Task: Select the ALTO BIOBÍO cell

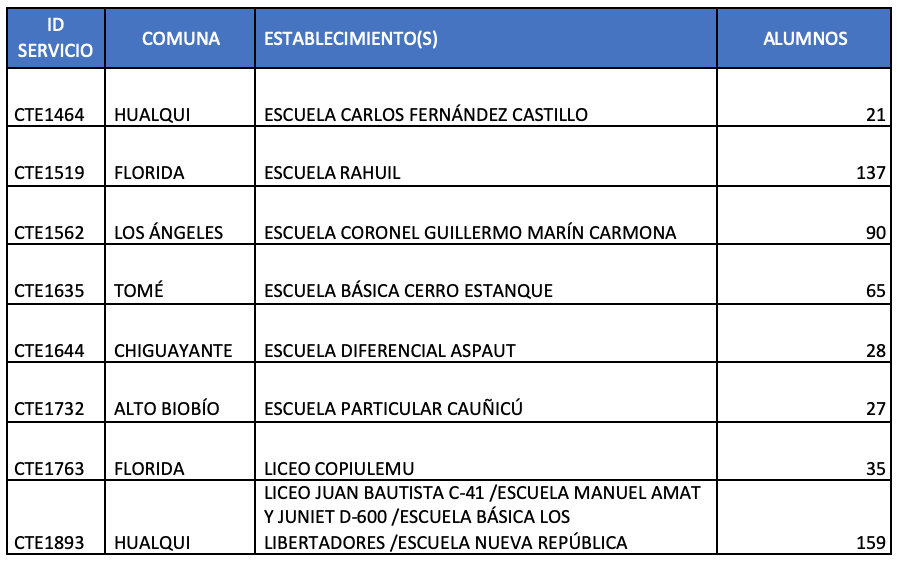Action: (x=167, y=408)
